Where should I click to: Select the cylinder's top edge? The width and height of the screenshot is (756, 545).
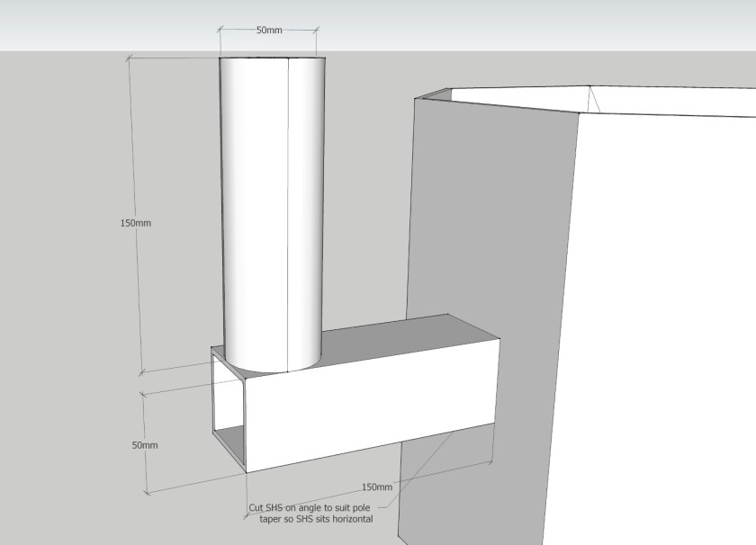[x=270, y=56]
